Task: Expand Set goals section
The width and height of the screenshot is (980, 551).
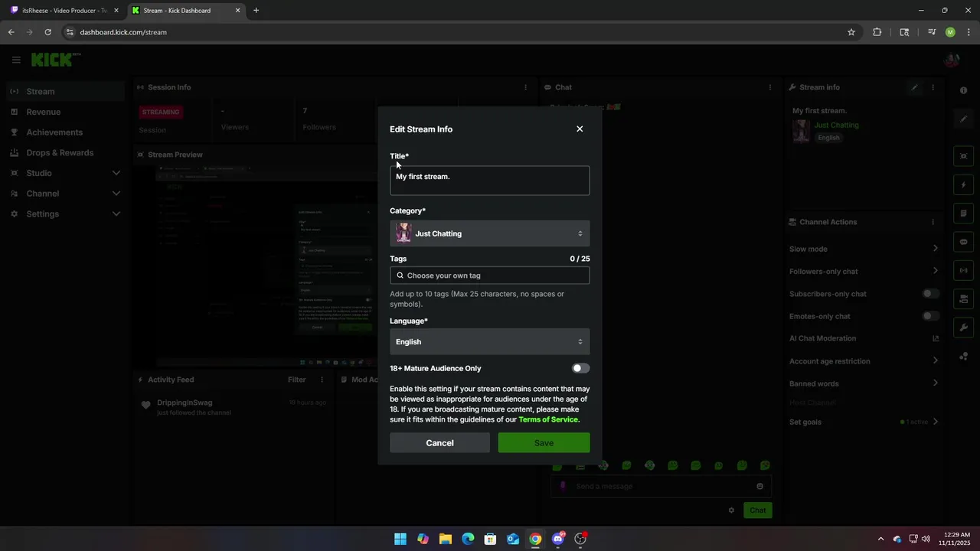Action: [935, 422]
